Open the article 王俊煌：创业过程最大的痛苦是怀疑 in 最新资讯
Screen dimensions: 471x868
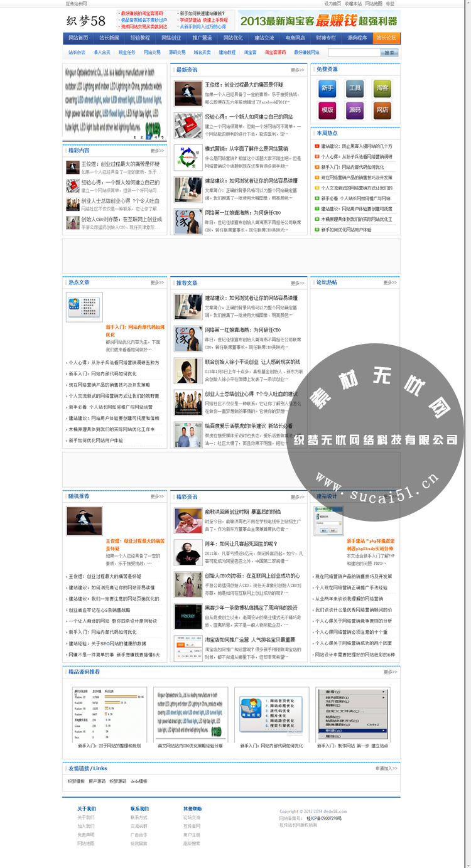(244, 85)
